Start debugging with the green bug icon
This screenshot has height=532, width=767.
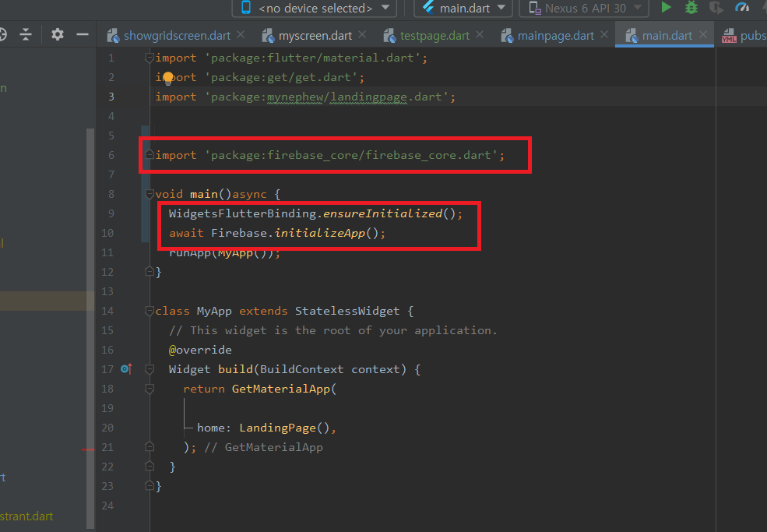(x=691, y=7)
